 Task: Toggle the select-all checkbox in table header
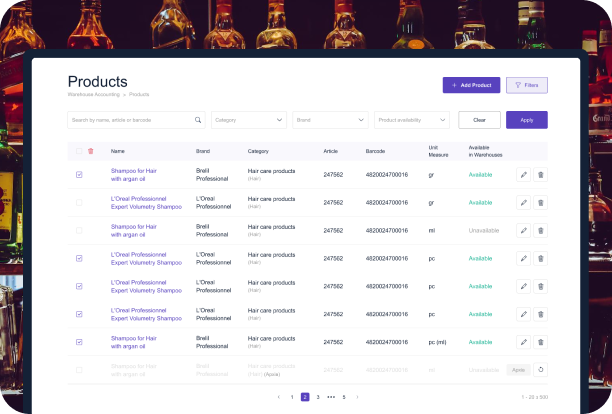[x=79, y=151]
